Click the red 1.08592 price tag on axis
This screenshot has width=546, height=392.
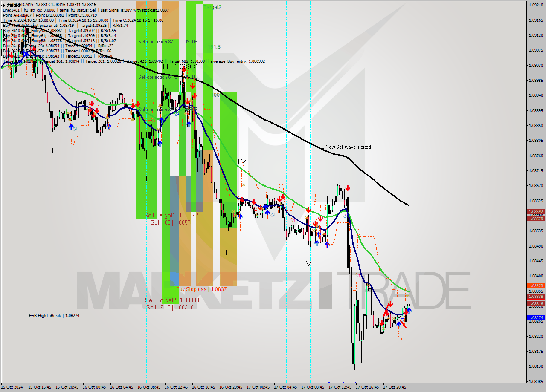[536, 212]
